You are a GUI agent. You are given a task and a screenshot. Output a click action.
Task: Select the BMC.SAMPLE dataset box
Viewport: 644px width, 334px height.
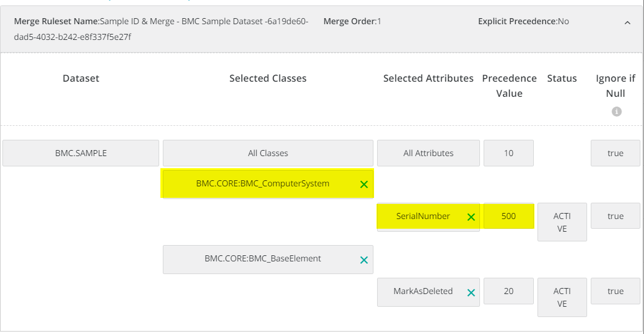coord(81,153)
